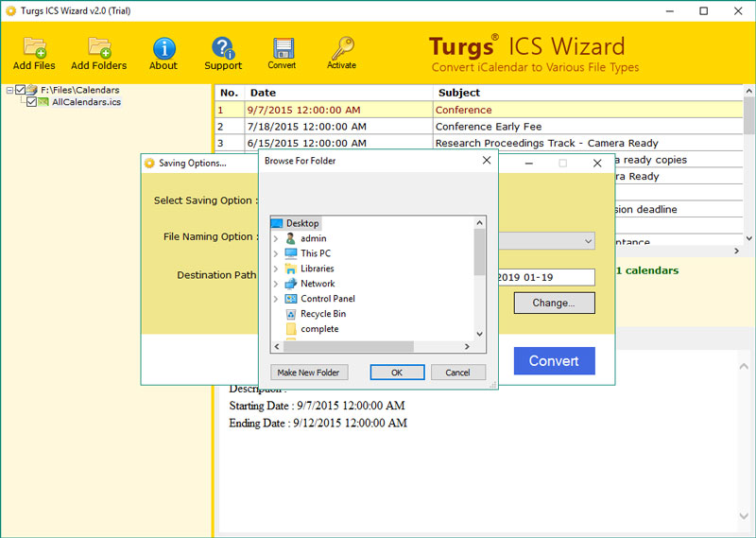This screenshot has width=756, height=538.
Task: Click the destination path input field
Action: 547,277
